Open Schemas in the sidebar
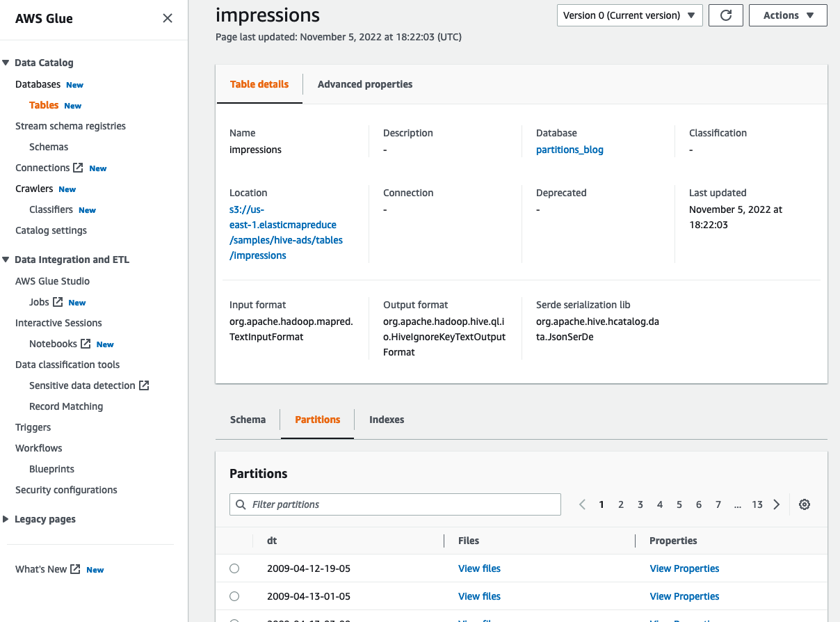The image size is (840, 622). 49,147
